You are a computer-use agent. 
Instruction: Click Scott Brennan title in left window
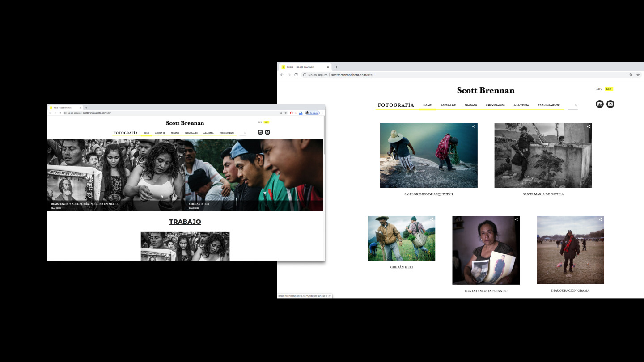[x=185, y=123]
